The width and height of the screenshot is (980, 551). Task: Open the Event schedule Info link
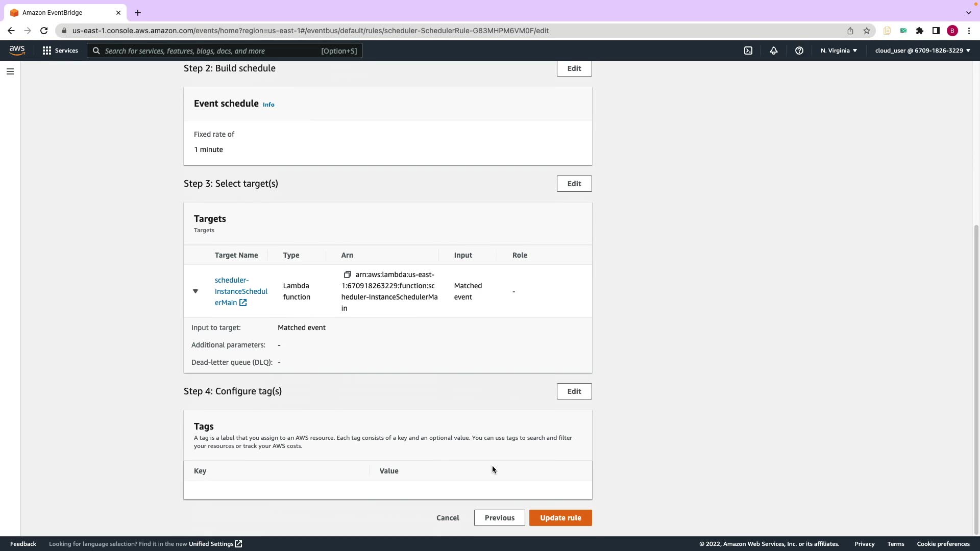click(268, 105)
